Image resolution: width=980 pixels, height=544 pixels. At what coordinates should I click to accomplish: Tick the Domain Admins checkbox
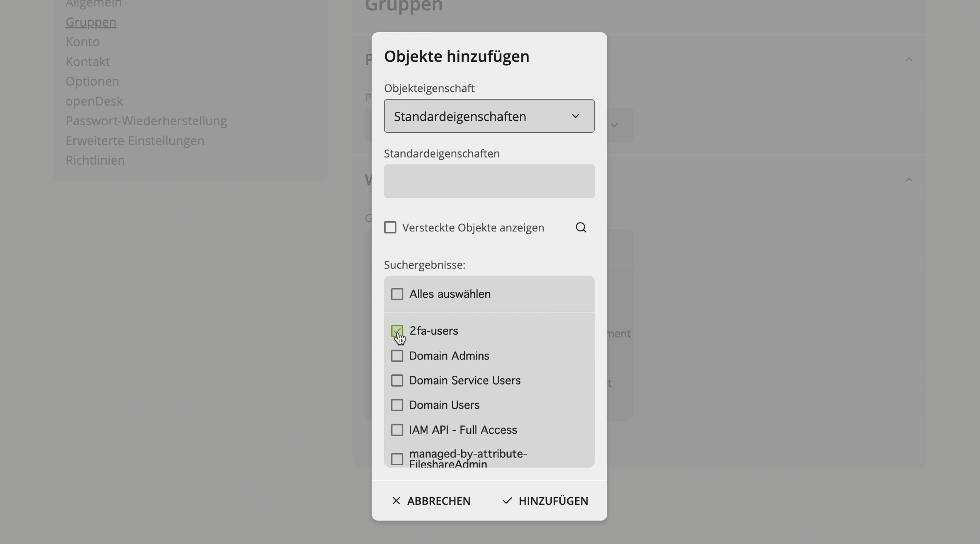(397, 356)
